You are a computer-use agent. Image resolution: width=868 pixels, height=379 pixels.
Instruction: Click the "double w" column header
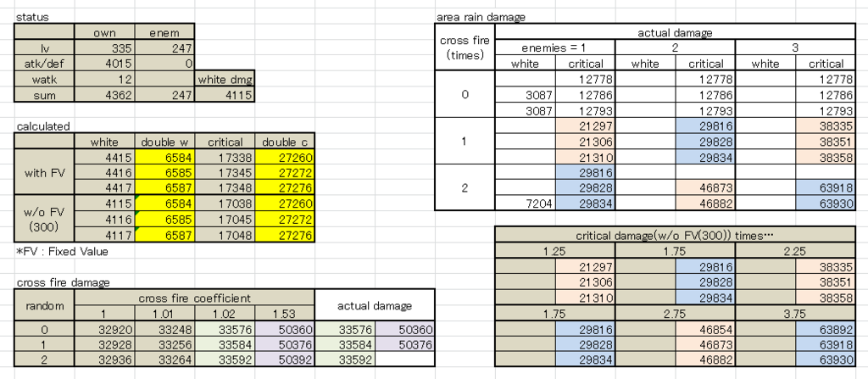[164, 142]
